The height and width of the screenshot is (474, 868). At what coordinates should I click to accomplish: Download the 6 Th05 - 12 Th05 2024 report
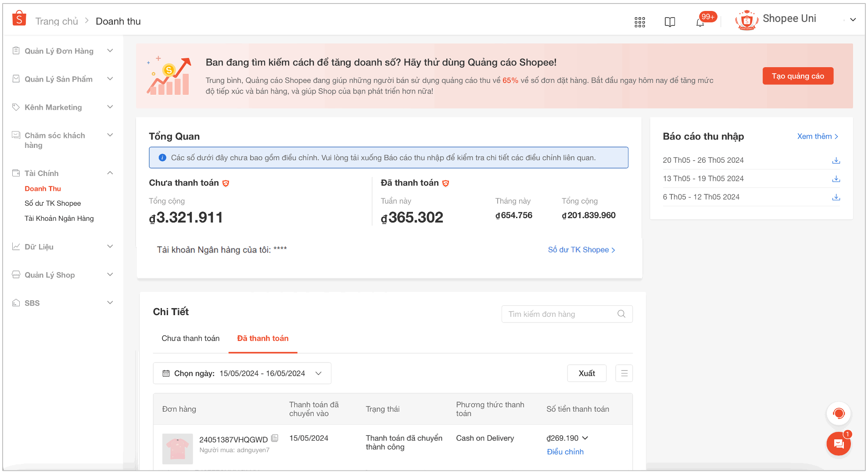coord(836,197)
